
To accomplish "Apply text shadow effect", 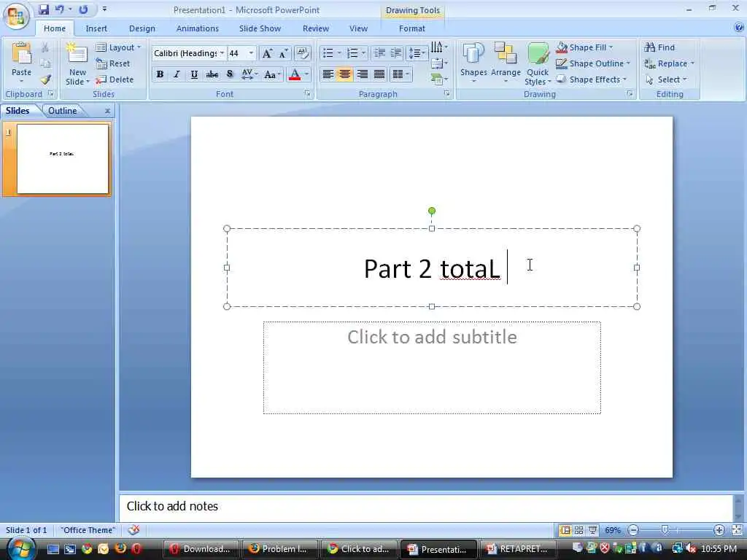I will pyautogui.click(x=230, y=74).
